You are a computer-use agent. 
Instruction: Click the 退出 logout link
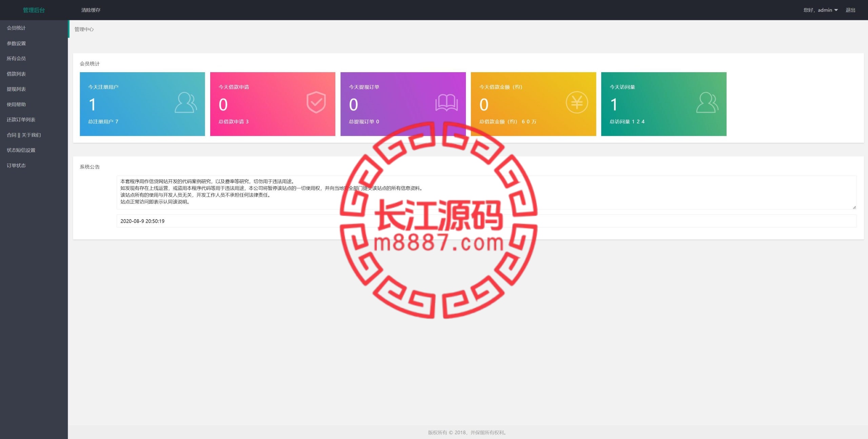(850, 10)
